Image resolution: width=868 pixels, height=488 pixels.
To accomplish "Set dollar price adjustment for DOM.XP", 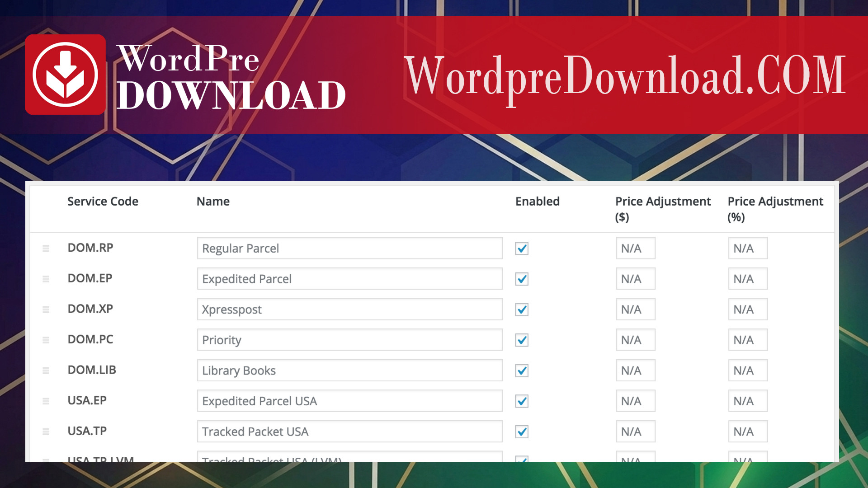I will pos(635,309).
